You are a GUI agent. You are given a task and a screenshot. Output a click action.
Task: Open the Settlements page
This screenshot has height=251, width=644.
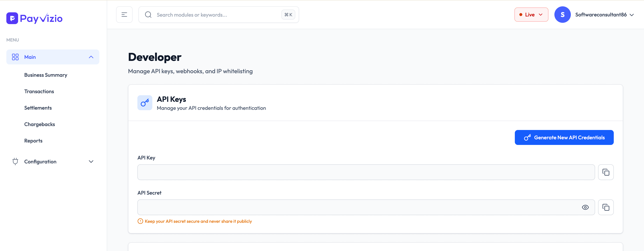click(38, 108)
